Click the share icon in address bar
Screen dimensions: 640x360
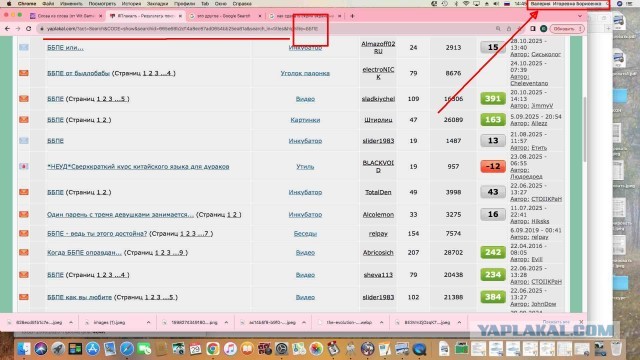pos(509,29)
